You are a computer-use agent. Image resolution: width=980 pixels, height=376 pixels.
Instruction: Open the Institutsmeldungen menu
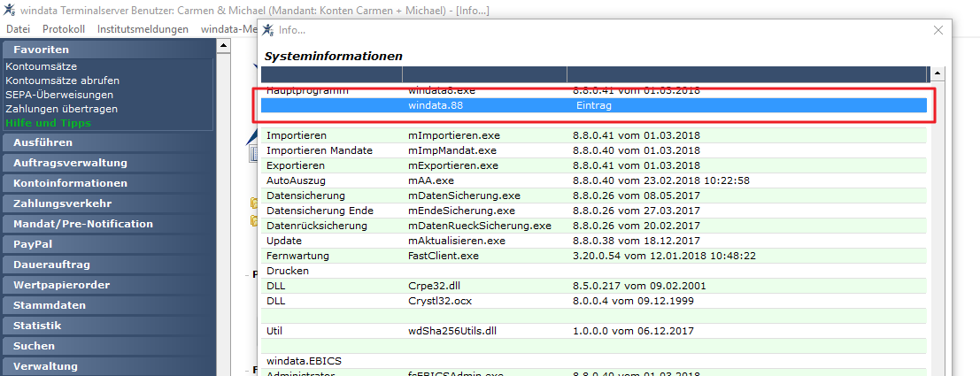pos(143,28)
